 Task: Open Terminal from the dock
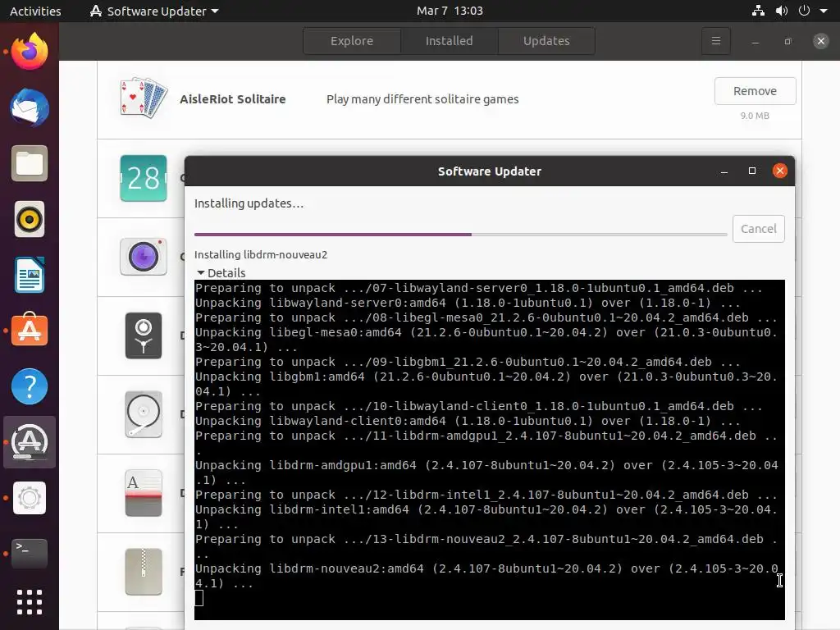point(30,554)
